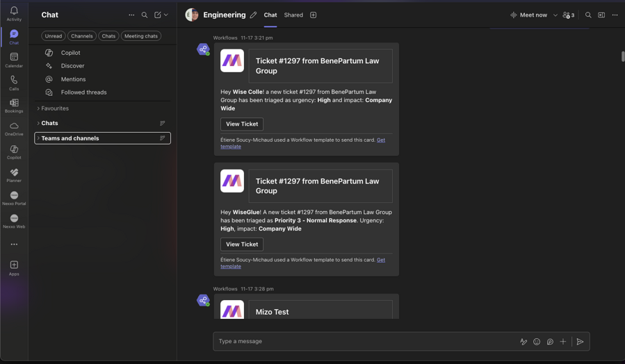Open the Apps store icon
The height and width of the screenshot is (364, 625).
click(14, 268)
